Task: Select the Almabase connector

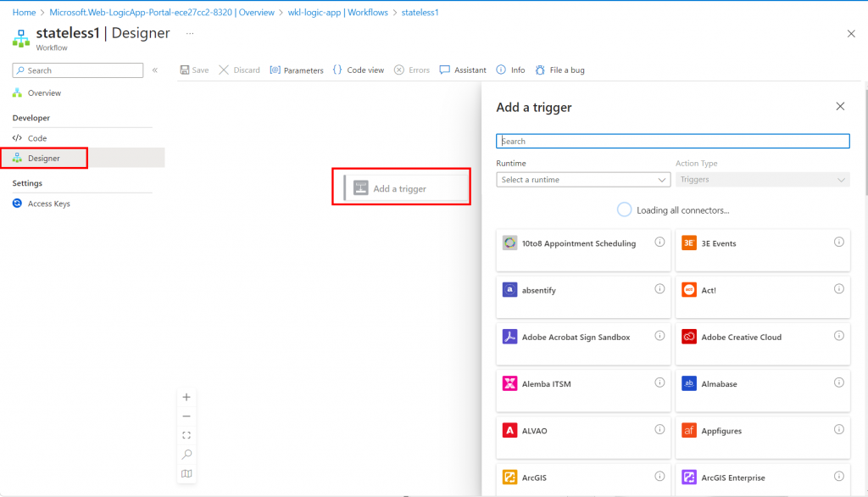Action: tap(763, 391)
